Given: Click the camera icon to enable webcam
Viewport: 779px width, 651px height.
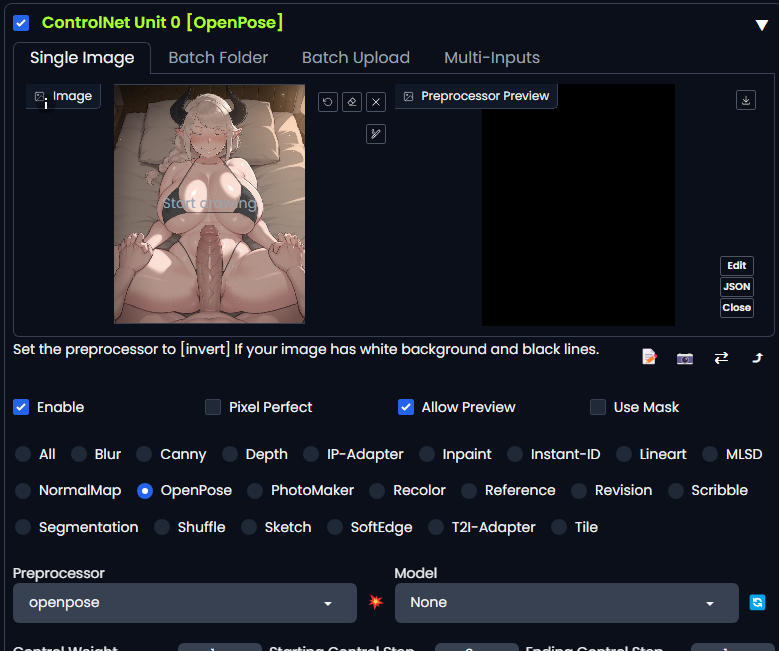Looking at the screenshot, I should [685, 358].
